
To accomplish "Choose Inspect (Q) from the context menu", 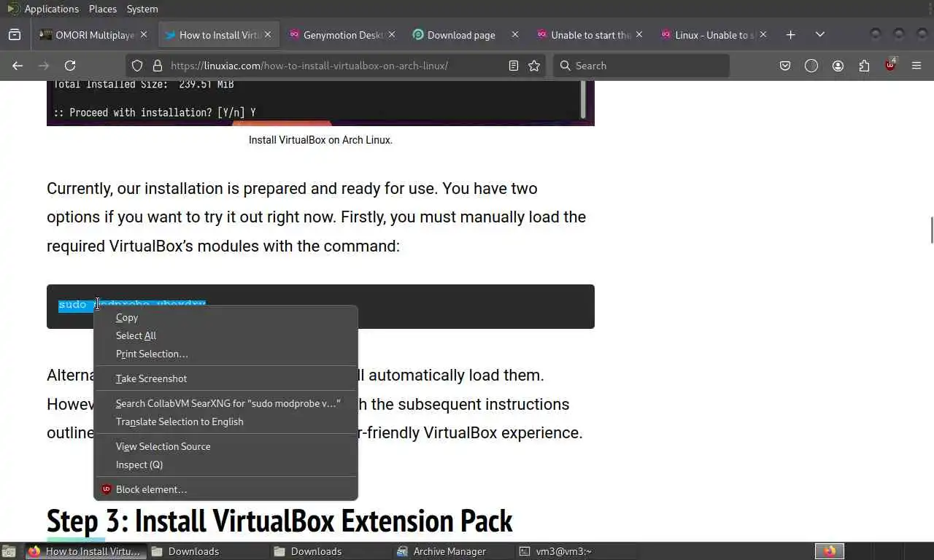I will (x=225, y=464).
